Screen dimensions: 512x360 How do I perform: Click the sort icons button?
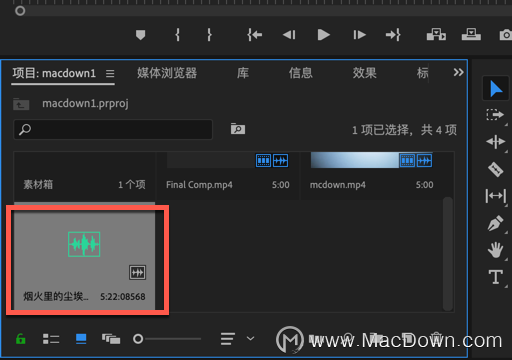[228, 339]
